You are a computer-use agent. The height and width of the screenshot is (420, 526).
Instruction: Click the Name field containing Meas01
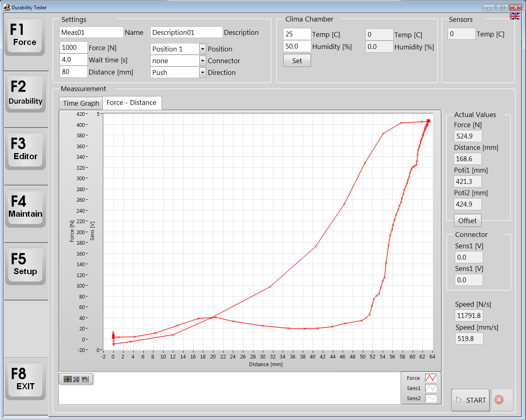tap(91, 32)
